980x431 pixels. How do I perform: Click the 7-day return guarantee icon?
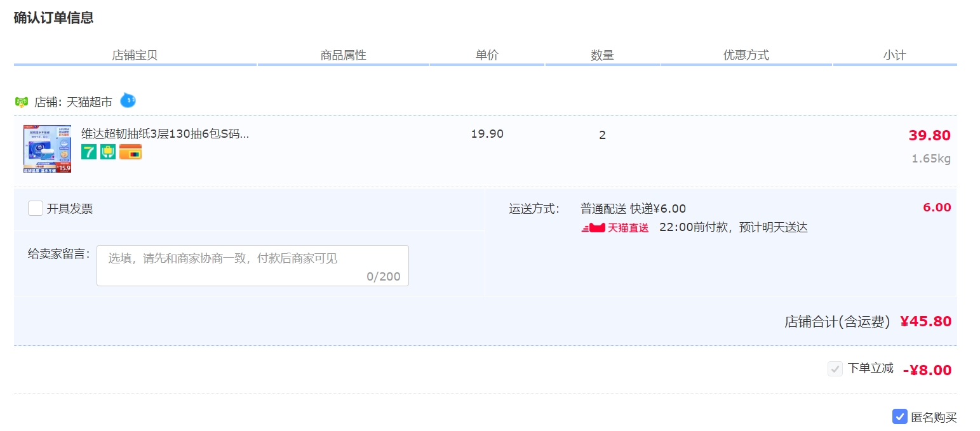click(x=89, y=152)
